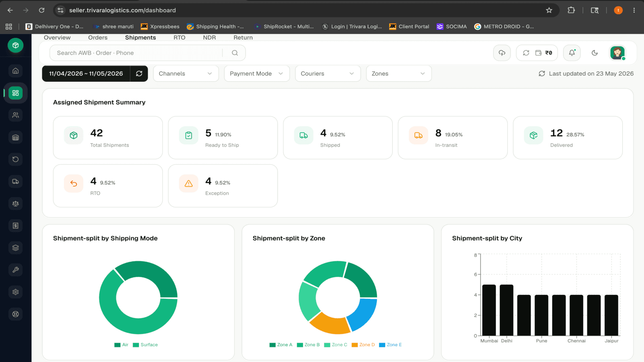Open the users icon in sidebar
Screen dimensions: 644x362
click(x=15, y=115)
